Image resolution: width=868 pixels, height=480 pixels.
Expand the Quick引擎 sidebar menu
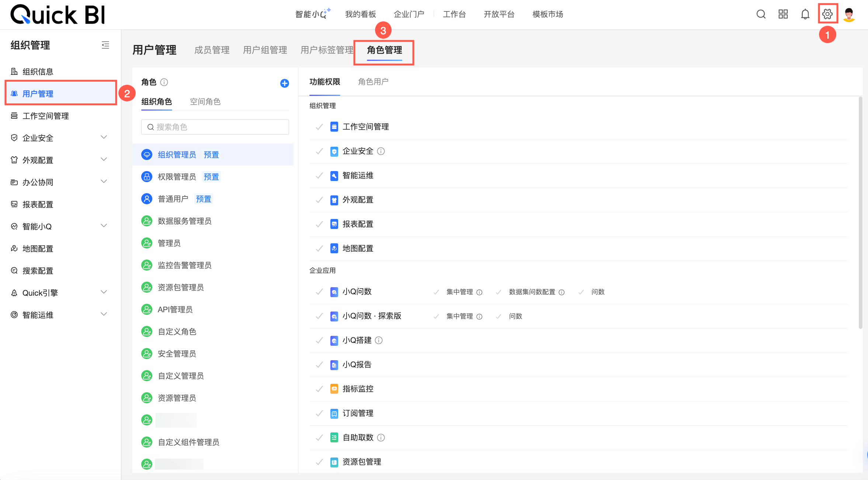(x=104, y=292)
